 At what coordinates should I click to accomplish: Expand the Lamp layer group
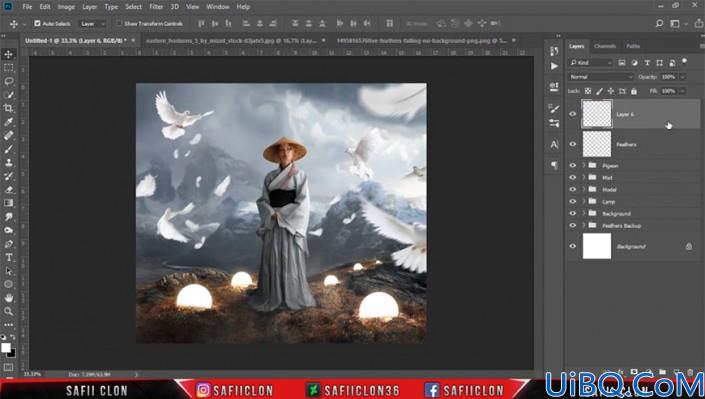(x=584, y=202)
